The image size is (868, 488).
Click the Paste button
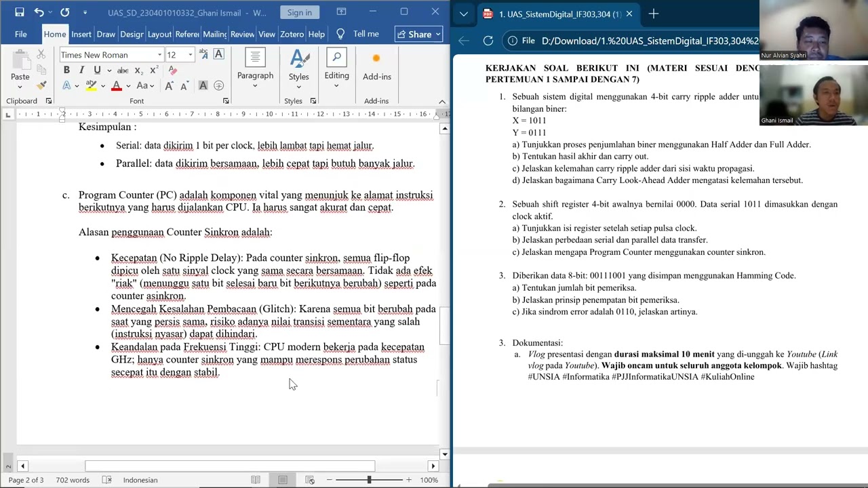coord(20,68)
